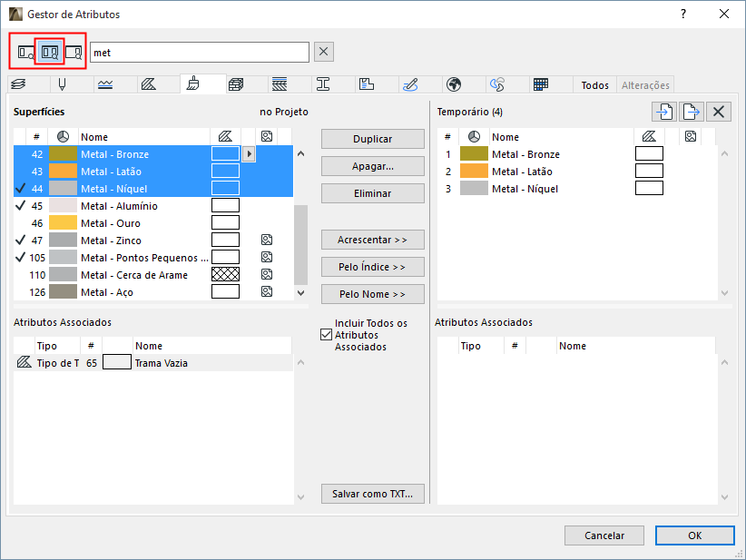Click the Acrescentar >> button
The width and height of the screenshot is (746, 560).
(373, 240)
